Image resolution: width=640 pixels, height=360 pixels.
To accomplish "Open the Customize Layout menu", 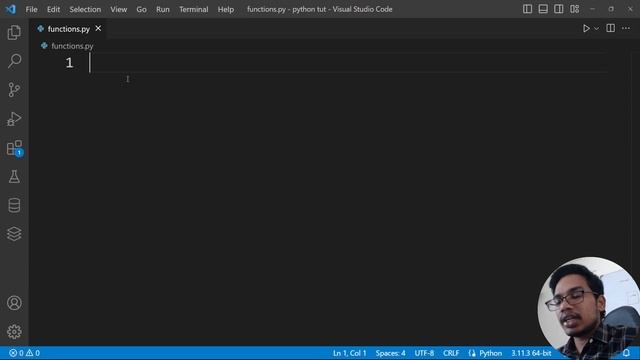I will [x=575, y=9].
